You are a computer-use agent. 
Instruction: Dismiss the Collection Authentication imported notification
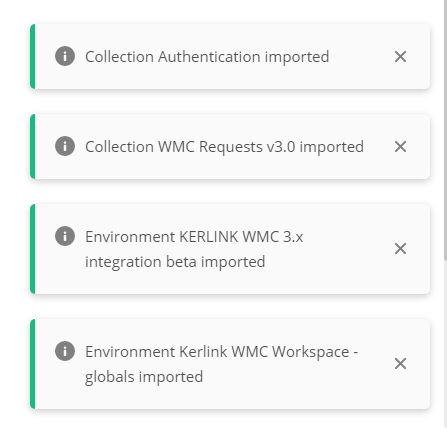pyautogui.click(x=400, y=57)
